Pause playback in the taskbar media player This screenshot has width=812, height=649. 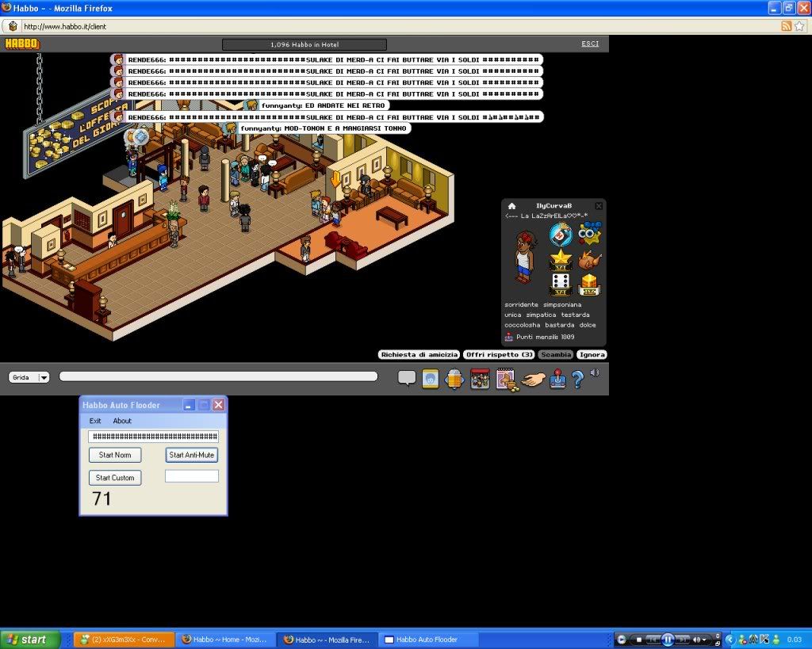(x=668, y=639)
